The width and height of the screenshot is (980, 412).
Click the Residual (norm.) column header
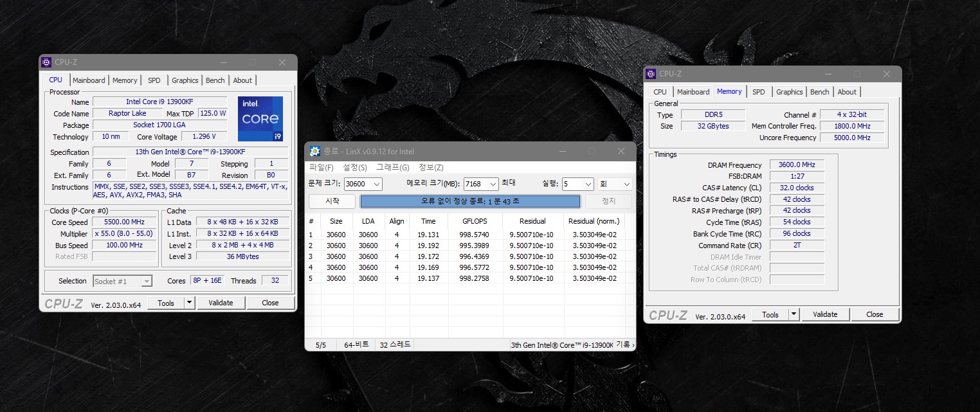594,221
